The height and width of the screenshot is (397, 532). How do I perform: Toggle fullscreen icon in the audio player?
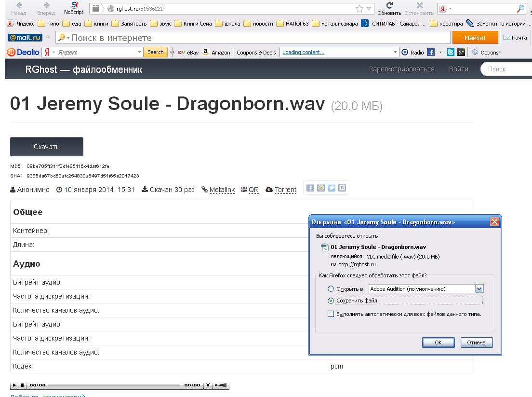coord(208,385)
